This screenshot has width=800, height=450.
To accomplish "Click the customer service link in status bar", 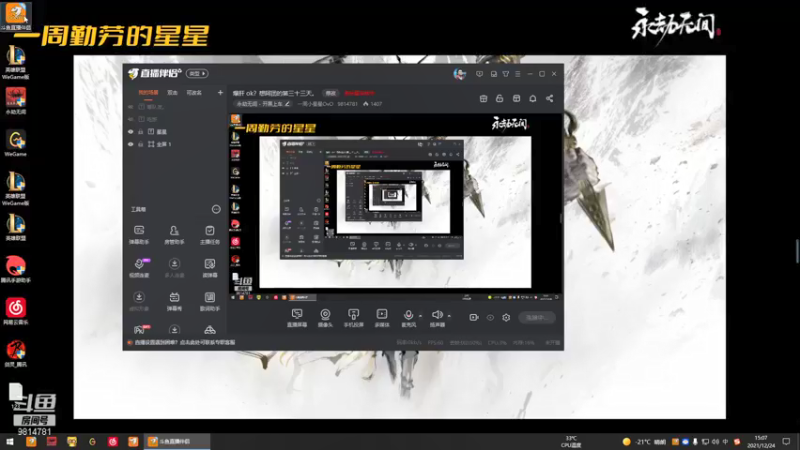I will tap(185, 342).
